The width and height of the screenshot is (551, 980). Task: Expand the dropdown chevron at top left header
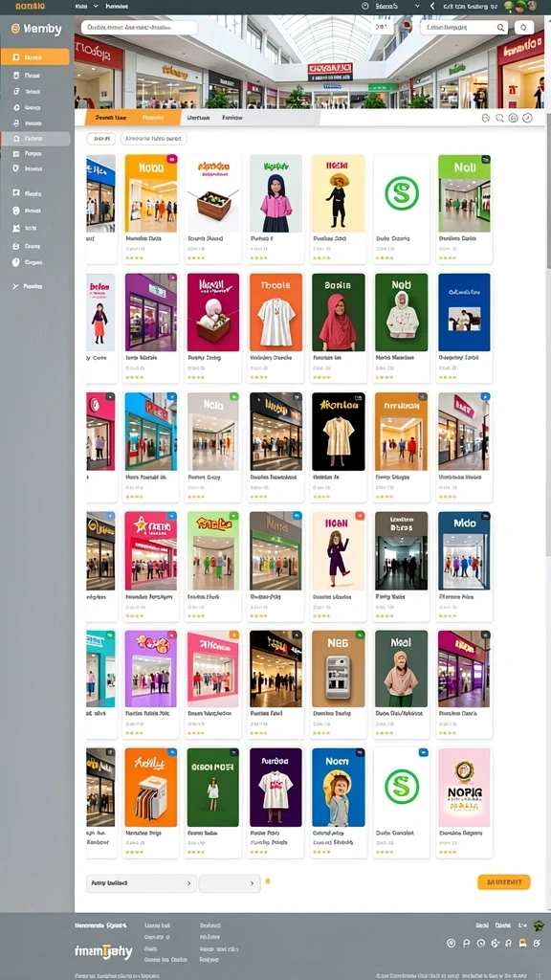click(96, 6)
